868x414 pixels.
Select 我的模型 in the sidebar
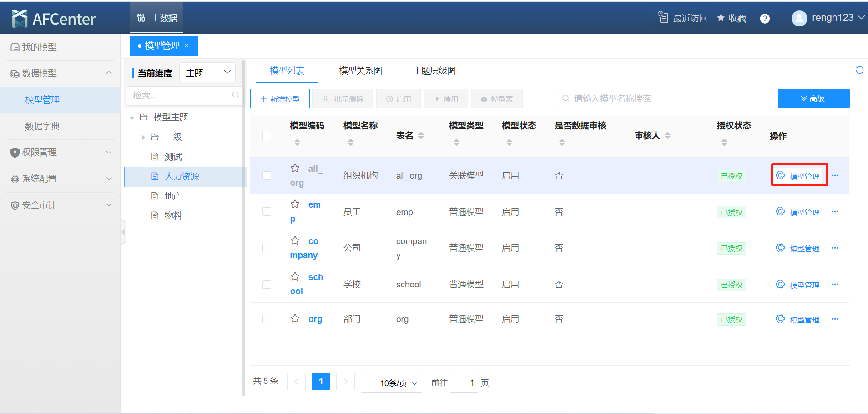40,47
